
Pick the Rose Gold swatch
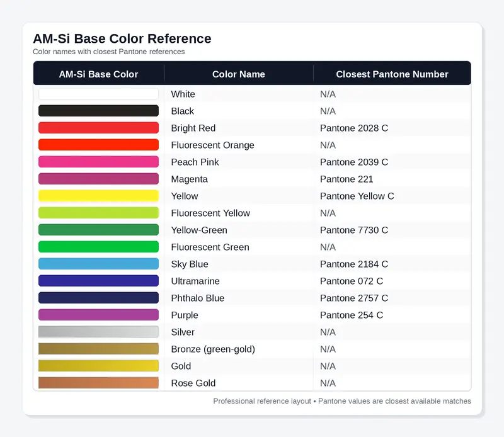(x=98, y=383)
